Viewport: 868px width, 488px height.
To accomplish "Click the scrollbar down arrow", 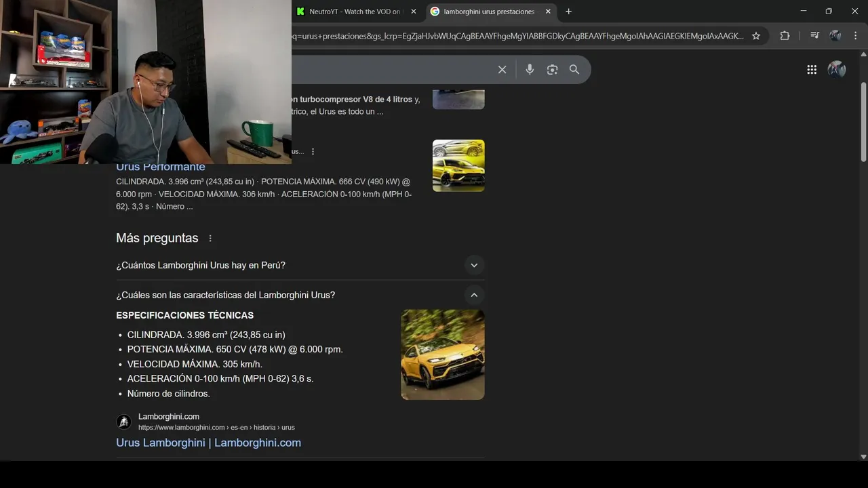I will 863,456.
